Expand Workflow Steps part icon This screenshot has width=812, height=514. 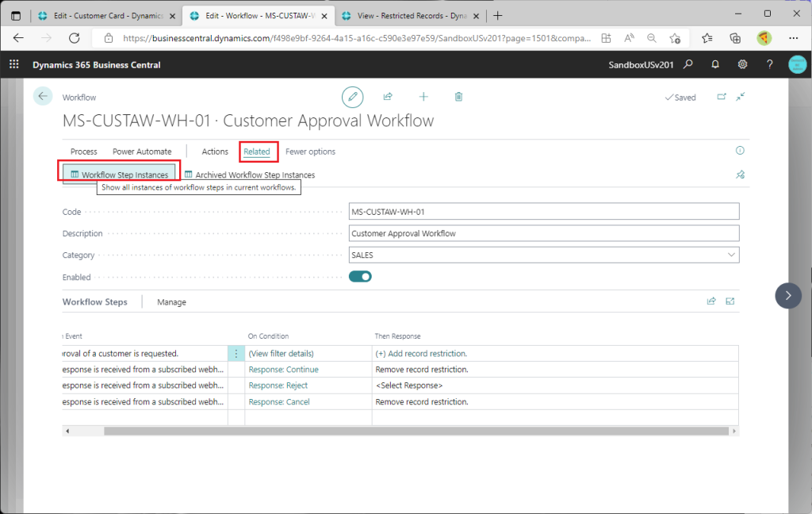pyautogui.click(x=730, y=301)
